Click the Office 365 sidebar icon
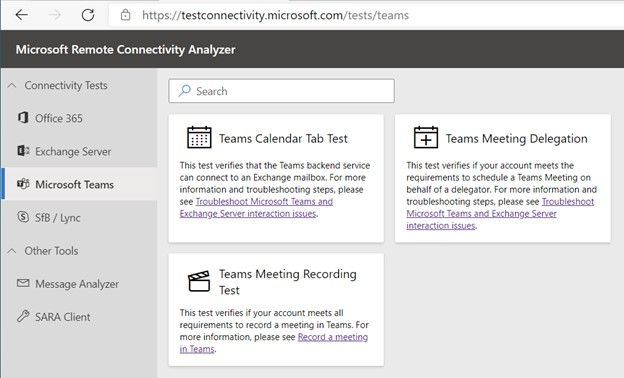 pos(23,118)
